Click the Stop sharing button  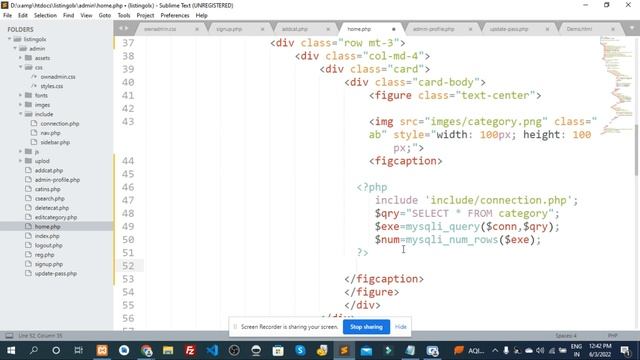[366, 327]
